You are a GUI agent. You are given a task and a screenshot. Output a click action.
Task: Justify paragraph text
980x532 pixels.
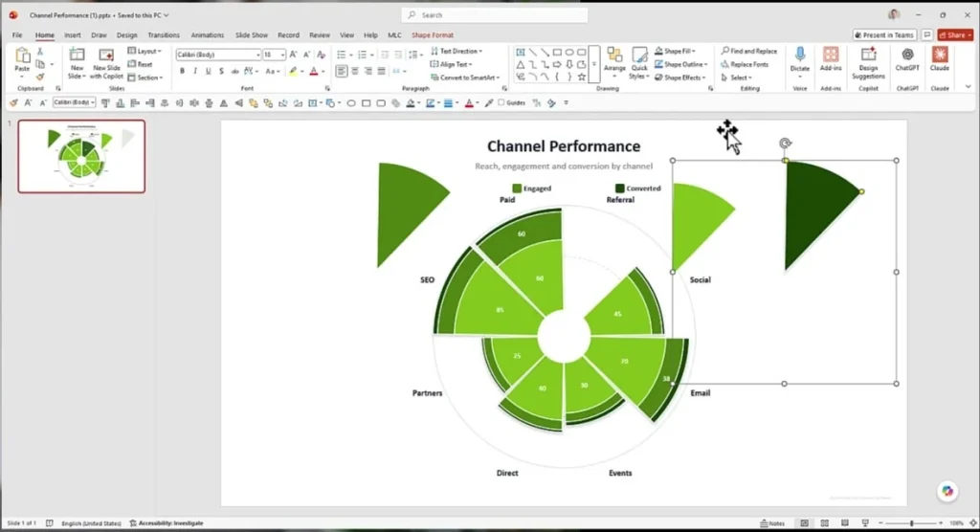click(x=381, y=71)
